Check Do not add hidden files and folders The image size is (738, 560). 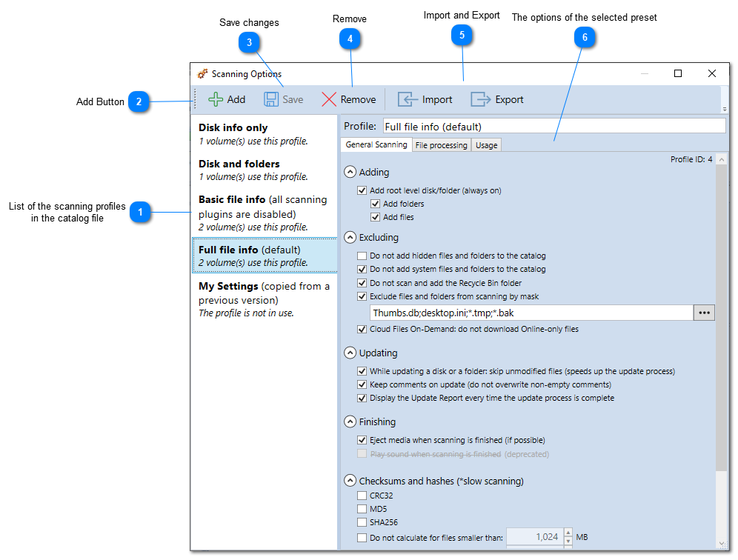tap(362, 255)
